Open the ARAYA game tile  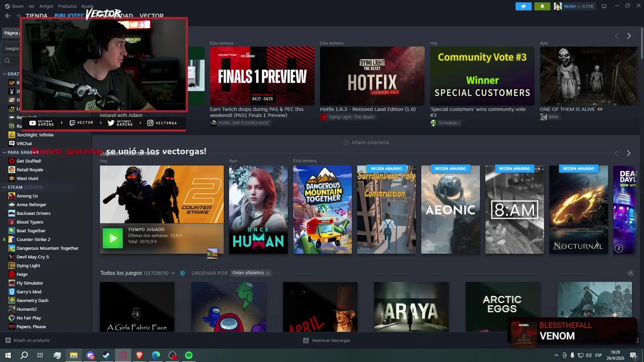pyautogui.click(x=412, y=307)
